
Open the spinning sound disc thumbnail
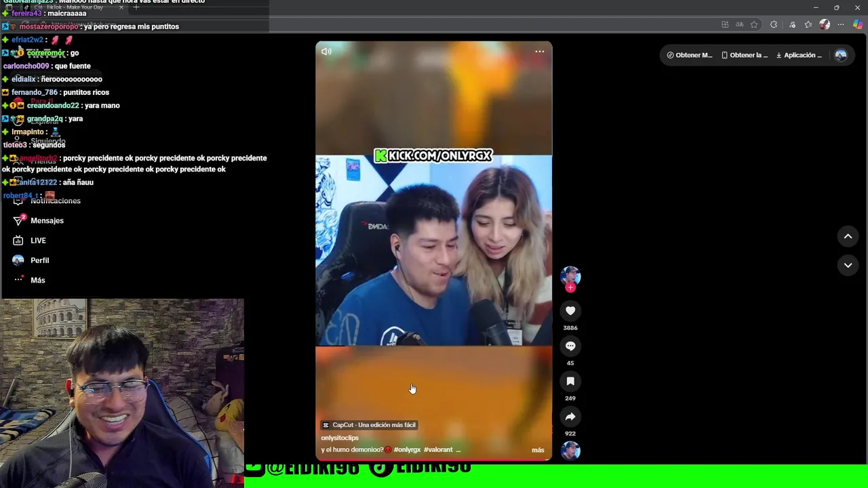[x=570, y=451]
